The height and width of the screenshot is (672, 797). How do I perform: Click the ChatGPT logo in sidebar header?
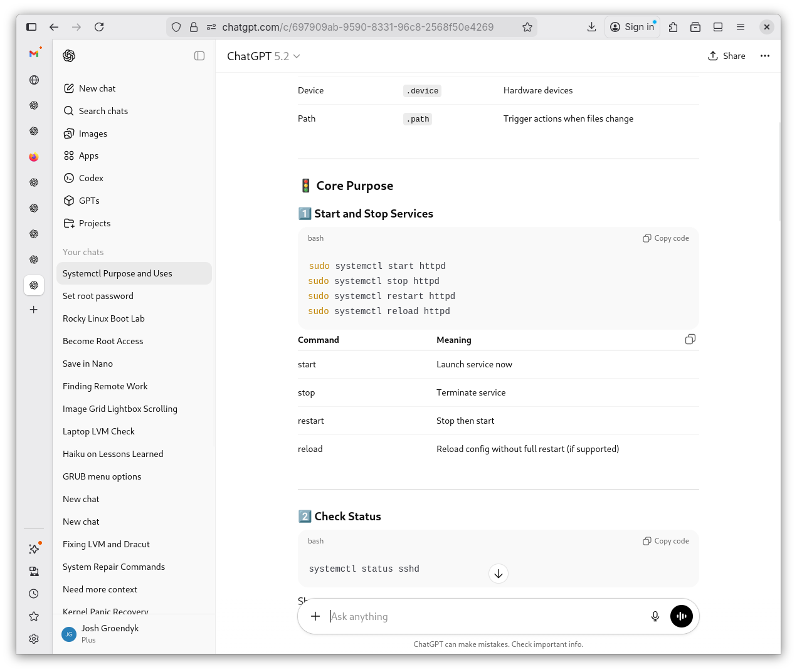[x=69, y=56]
